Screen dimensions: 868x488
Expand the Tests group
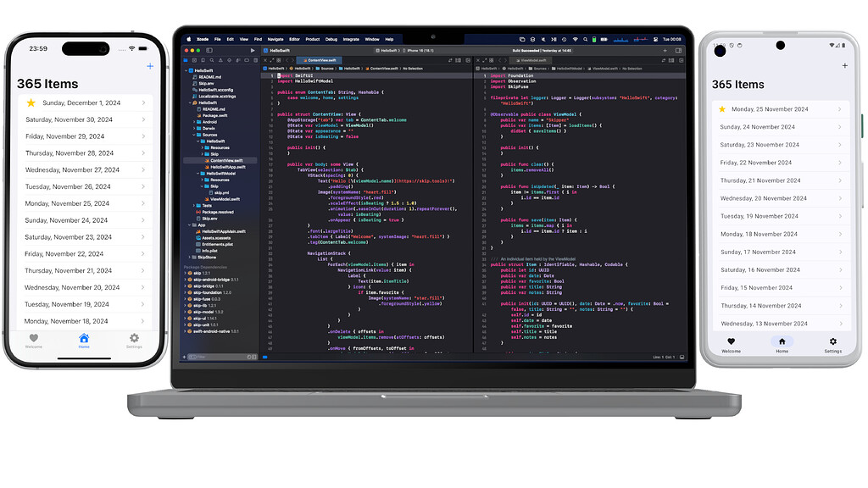point(193,205)
